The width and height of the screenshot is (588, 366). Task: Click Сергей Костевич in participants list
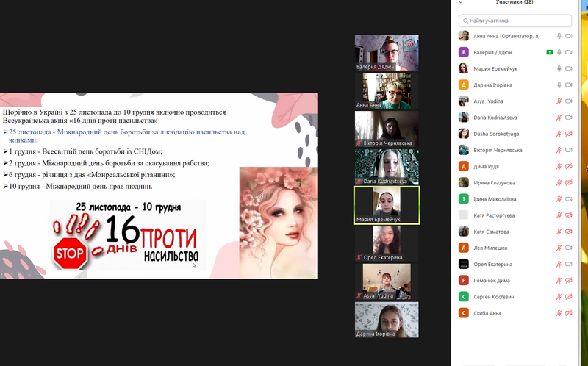pyautogui.click(x=493, y=297)
